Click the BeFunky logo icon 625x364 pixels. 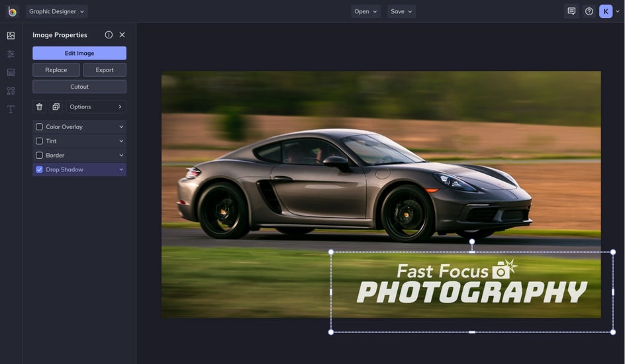[12, 11]
